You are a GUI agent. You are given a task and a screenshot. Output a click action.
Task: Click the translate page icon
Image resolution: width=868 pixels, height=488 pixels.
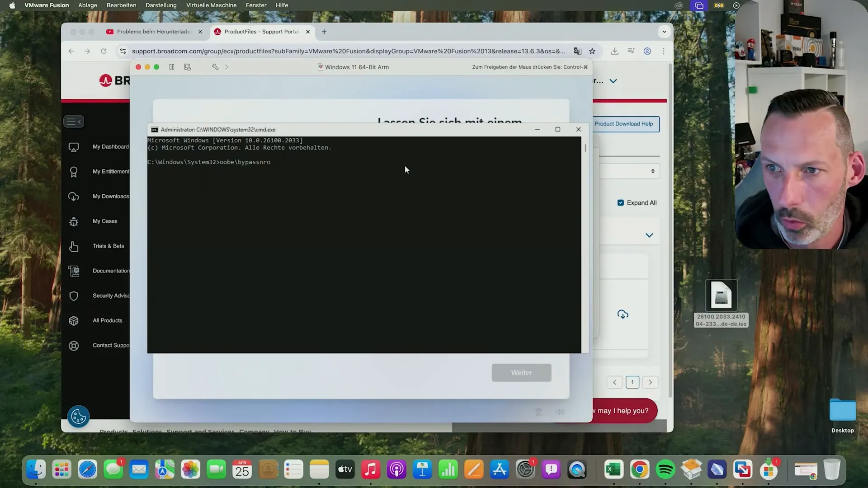pyautogui.click(x=577, y=51)
